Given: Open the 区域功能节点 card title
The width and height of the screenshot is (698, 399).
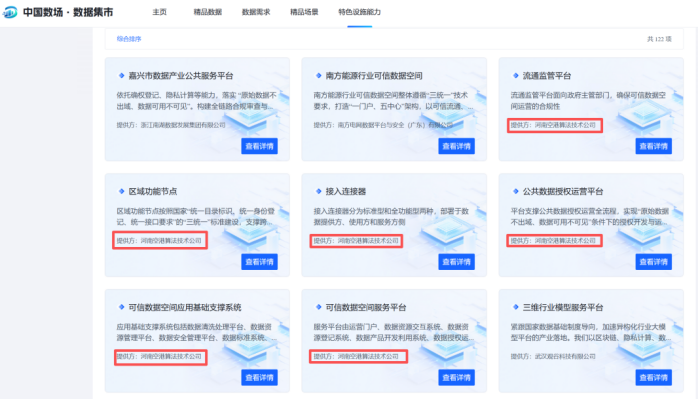Looking at the screenshot, I should (153, 191).
